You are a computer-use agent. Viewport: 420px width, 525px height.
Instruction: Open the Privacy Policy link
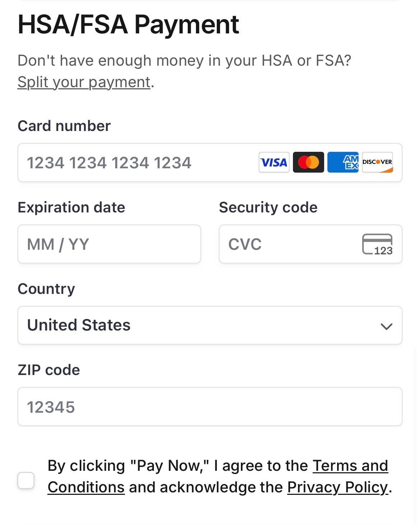[x=338, y=487]
